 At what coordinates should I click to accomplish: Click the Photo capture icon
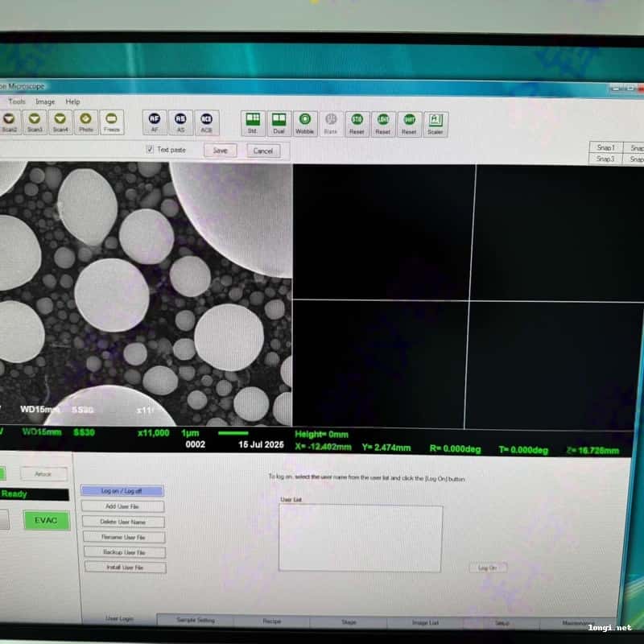pyautogui.click(x=86, y=121)
